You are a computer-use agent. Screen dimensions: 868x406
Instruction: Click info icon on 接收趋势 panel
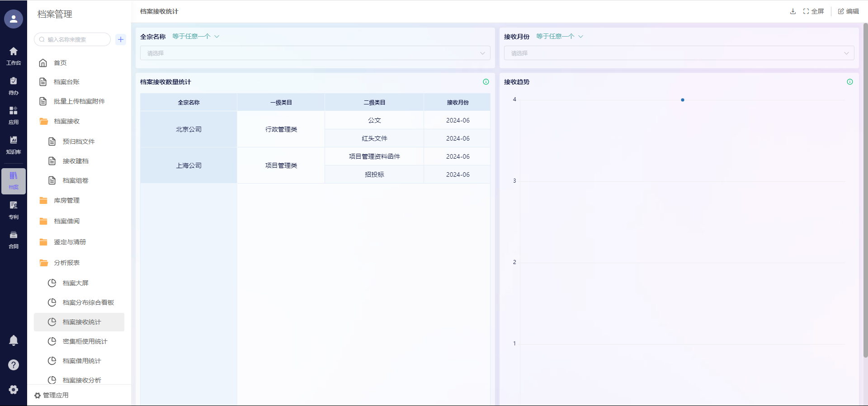pos(849,82)
